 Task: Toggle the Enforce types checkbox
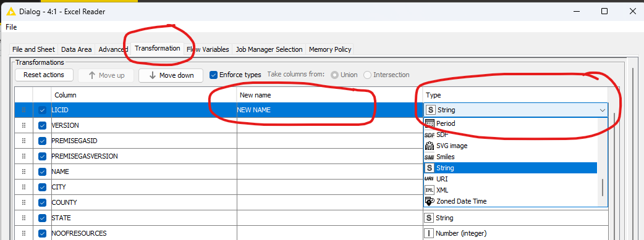pos(214,75)
